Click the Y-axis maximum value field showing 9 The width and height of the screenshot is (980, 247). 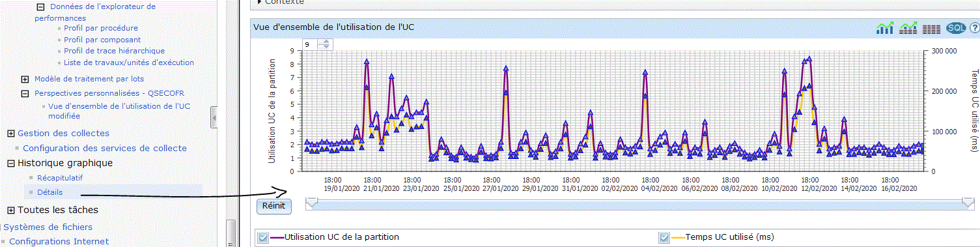[x=309, y=44]
